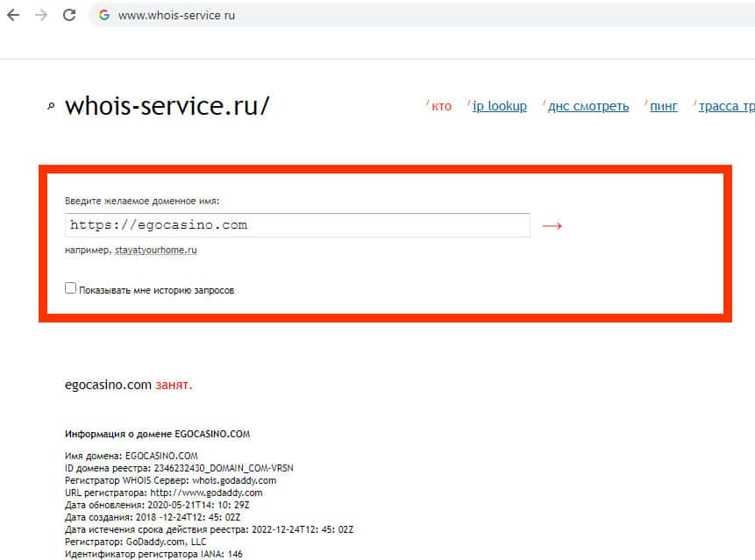Click the browser forward arrow
This screenshot has width=755, height=560.
[41, 15]
